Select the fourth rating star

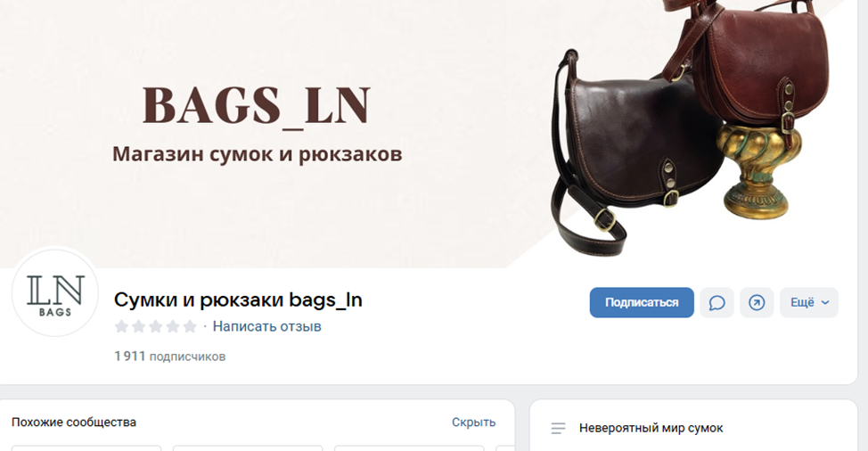coord(173,326)
